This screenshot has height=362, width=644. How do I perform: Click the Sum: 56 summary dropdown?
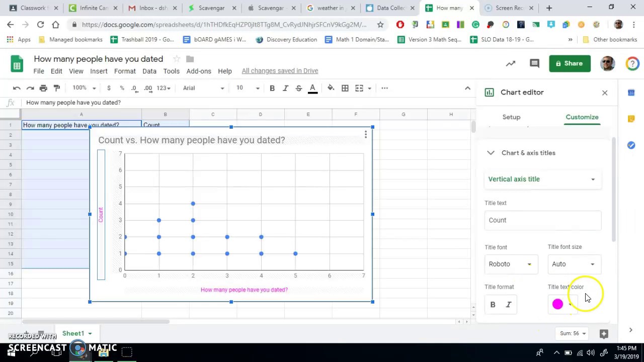(573, 333)
